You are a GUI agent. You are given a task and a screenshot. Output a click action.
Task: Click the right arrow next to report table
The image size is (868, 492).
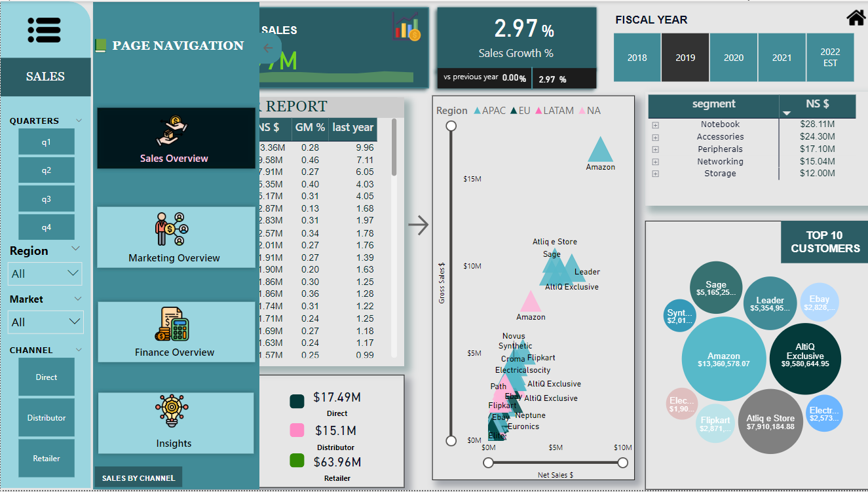pyautogui.click(x=418, y=225)
